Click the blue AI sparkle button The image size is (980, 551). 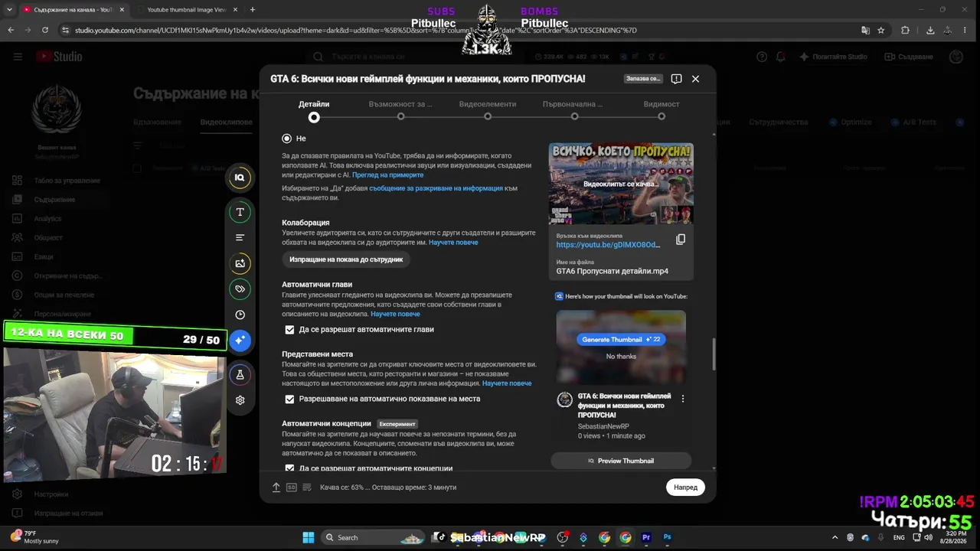point(240,340)
